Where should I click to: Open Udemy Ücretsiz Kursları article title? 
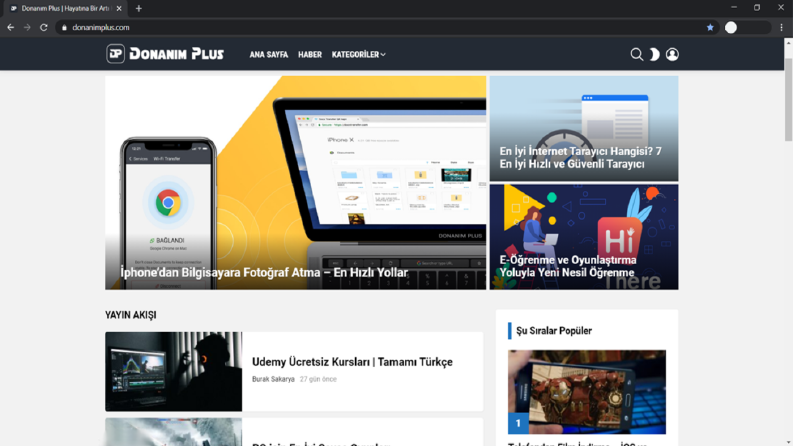[x=352, y=362]
